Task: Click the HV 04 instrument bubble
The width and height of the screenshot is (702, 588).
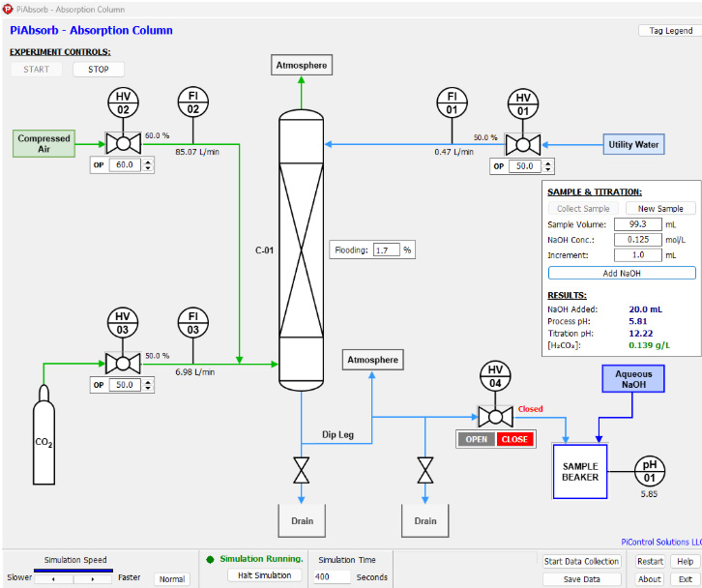Action: (x=495, y=376)
